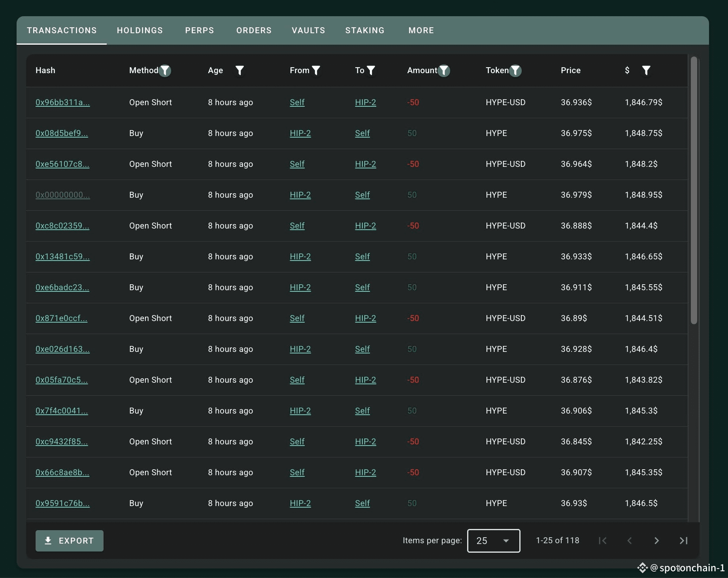Open transaction hash 0x00000000
This screenshot has width=728, height=578.
pyautogui.click(x=63, y=195)
